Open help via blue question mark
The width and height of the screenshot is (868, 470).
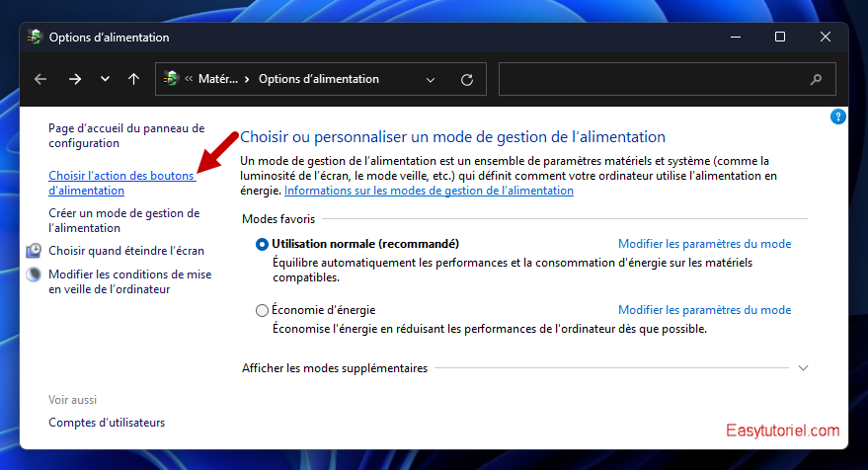coord(837,117)
